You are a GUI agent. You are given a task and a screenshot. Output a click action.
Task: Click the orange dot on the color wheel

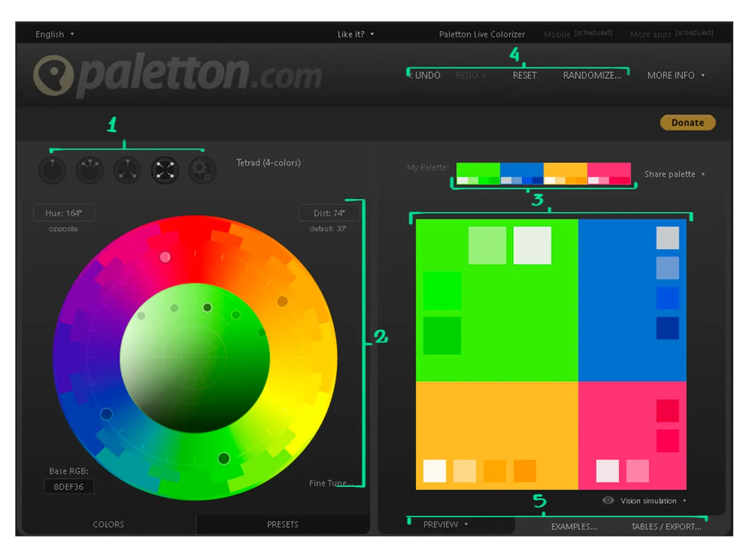[x=283, y=301]
